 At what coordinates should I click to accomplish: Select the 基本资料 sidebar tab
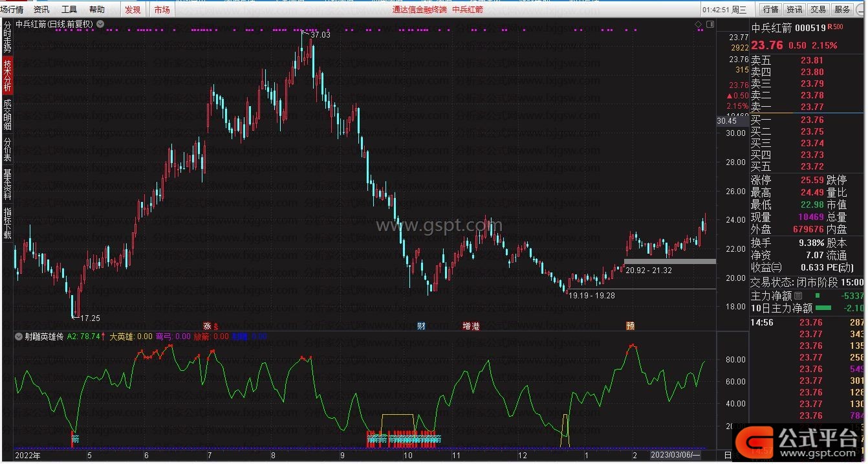tap(7, 185)
